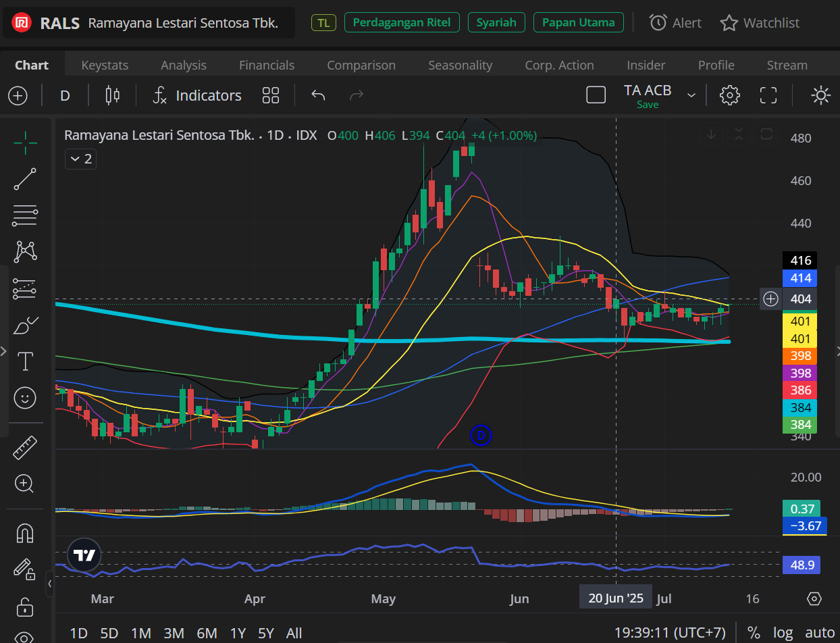Expand the TA ACB layout dropdown

coord(691,95)
